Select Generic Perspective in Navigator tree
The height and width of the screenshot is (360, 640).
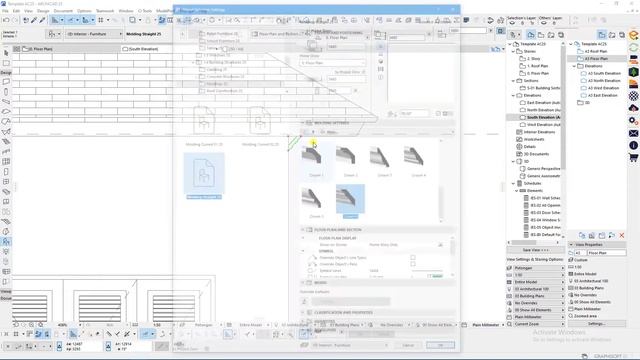(540, 169)
